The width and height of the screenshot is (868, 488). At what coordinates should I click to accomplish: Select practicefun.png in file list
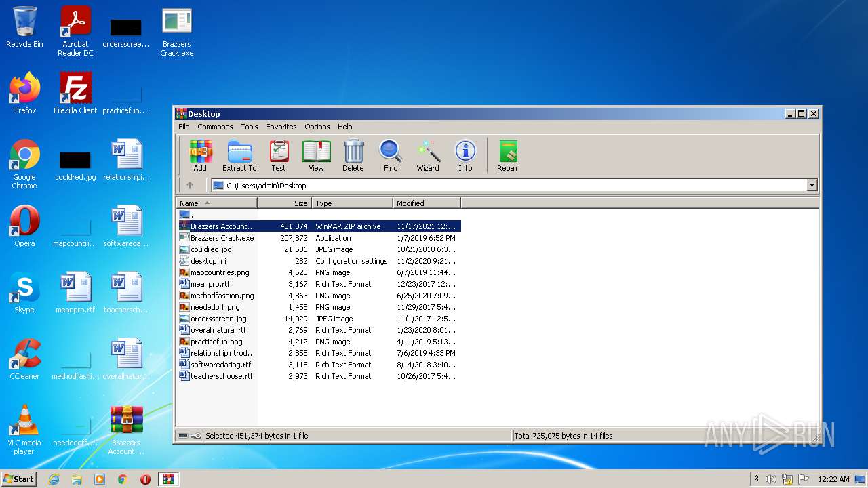[319, 342]
